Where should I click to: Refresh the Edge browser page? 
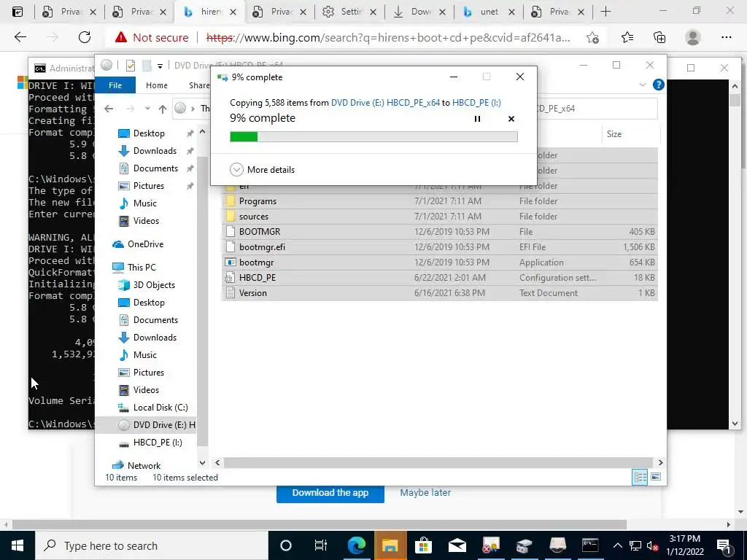(85, 37)
